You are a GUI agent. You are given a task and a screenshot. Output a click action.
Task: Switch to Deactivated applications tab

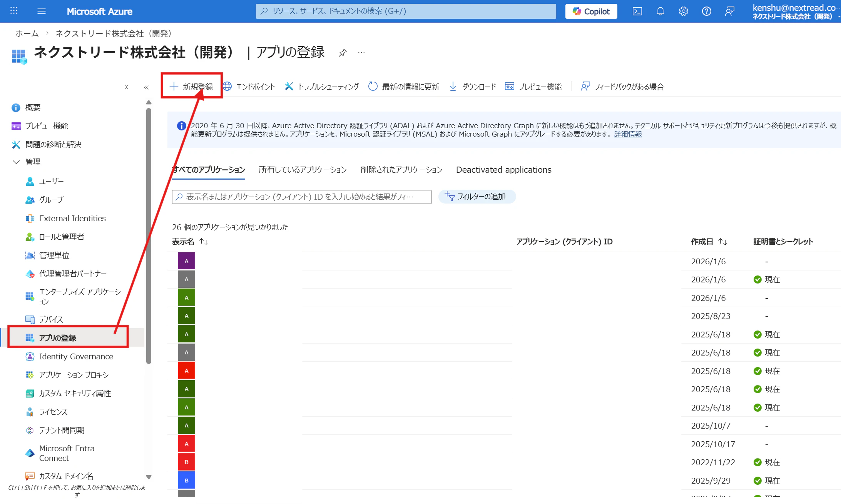(x=503, y=170)
